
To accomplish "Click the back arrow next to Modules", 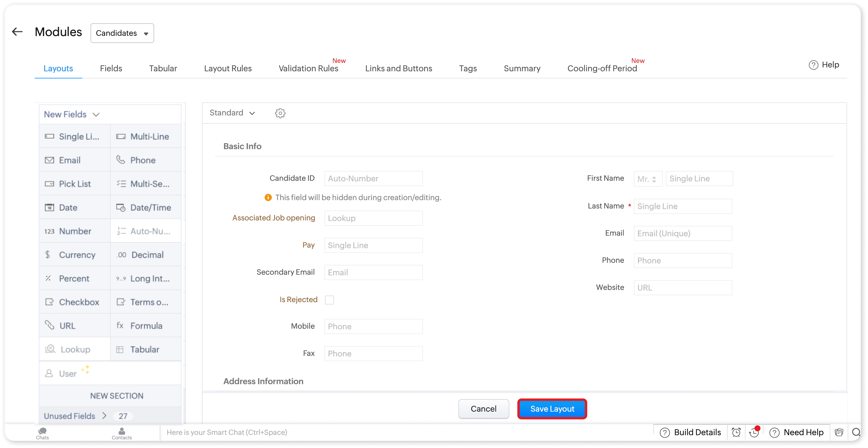I will tap(17, 32).
